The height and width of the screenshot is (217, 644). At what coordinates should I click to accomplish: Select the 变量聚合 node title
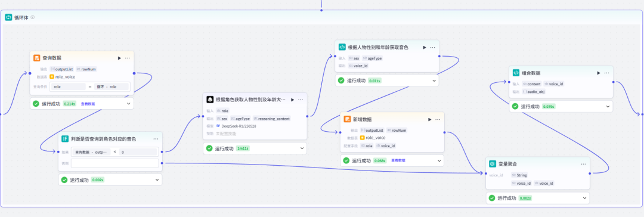(507, 164)
